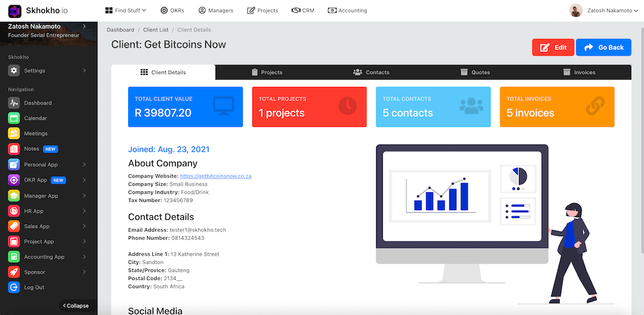Click the Accounting money icon in top menu
Image resolution: width=644 pixels, height=315 pixels.
(x=332, y=11)
